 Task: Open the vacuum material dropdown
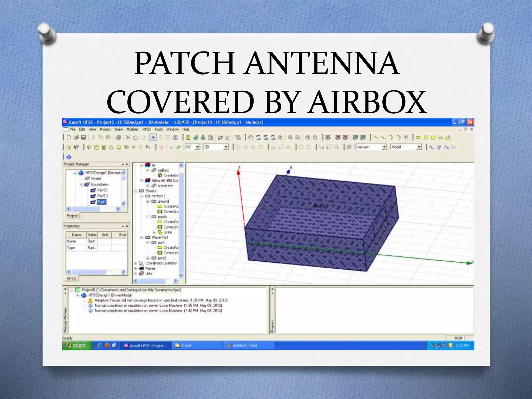(x=384, y=147)
